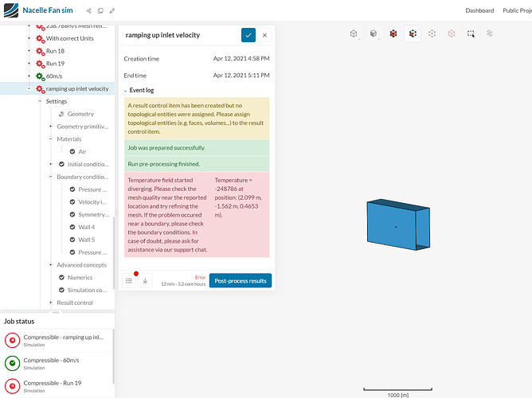Image resolution: width=532 pixels, height=398 pixels.
Task: Select the 60m/s successful green gear icon
Action: (x=41, y=76)
